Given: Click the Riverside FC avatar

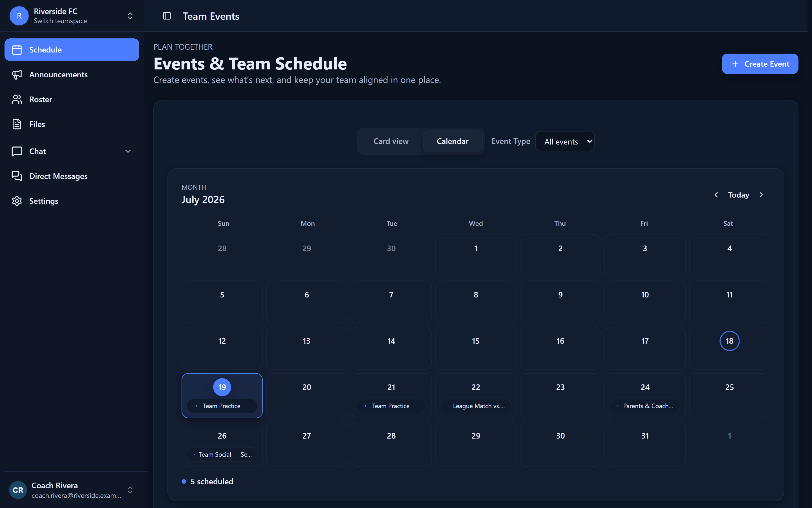Looking at the screenshot, I should [19, 16].
